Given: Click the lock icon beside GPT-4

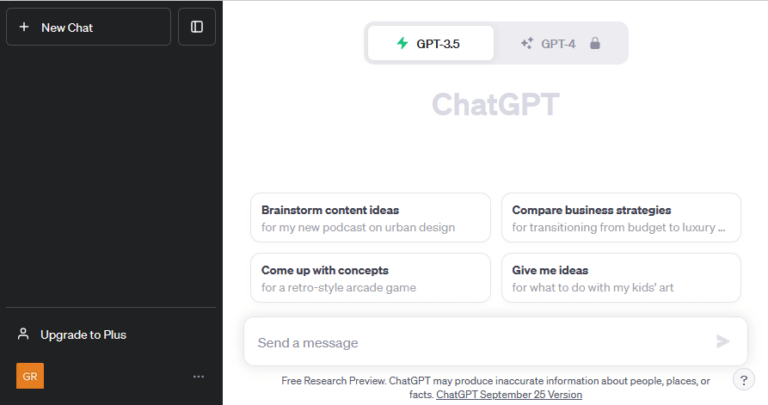Looking at the screenshot, I should click(x=595, y=43).
